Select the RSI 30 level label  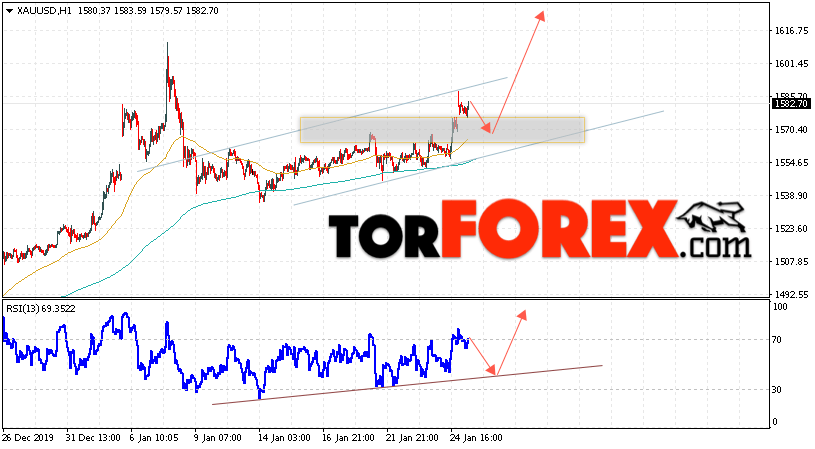click(x=777, y=390)
